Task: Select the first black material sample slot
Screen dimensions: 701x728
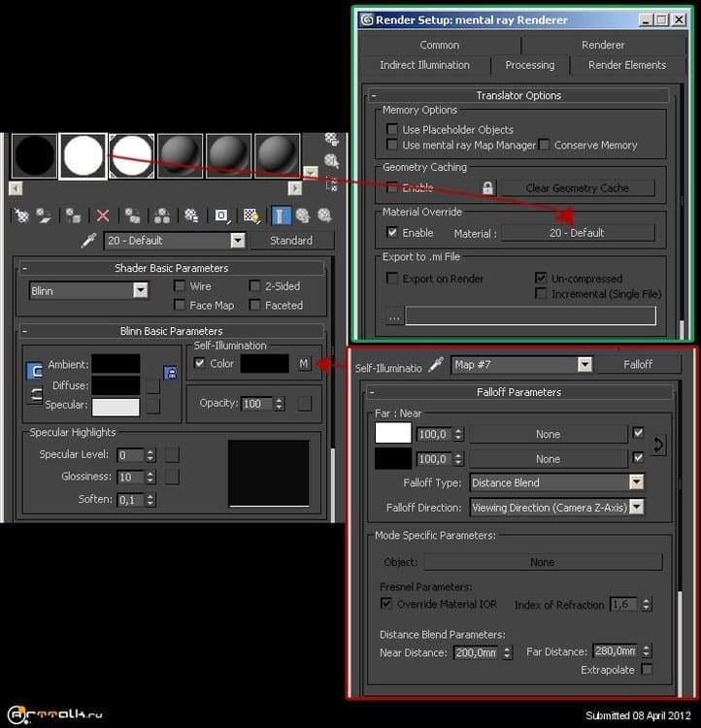Action: [34, 156]
